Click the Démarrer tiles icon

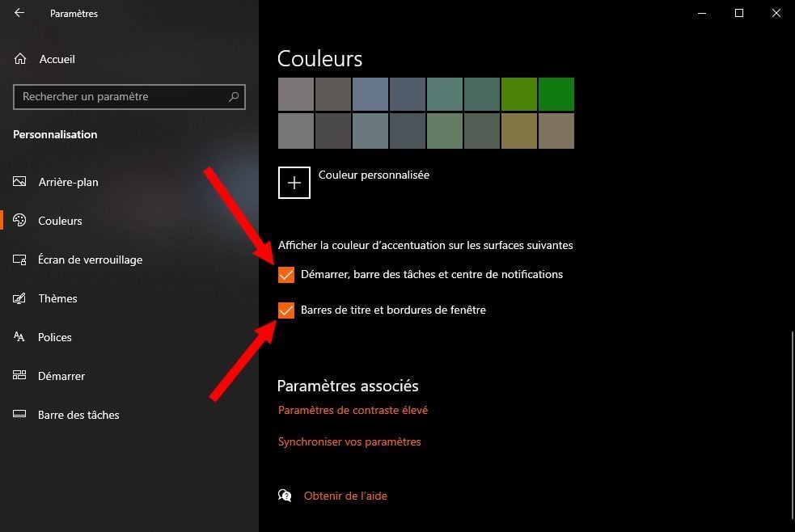coord(19,375)
